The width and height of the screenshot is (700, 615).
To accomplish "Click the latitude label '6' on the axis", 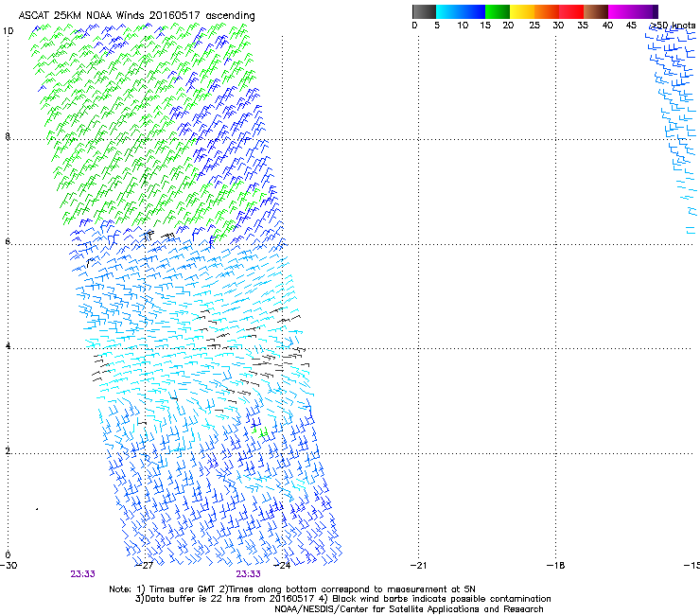I will [8, 241].
